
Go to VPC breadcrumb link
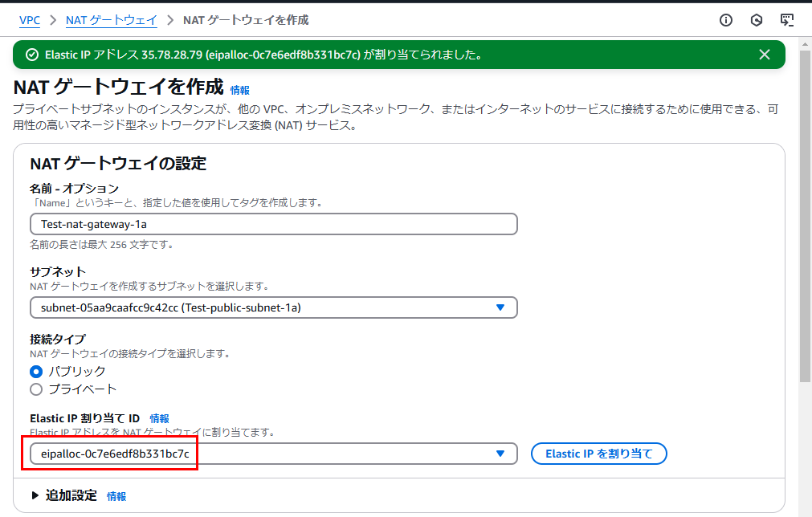(30, 20)
